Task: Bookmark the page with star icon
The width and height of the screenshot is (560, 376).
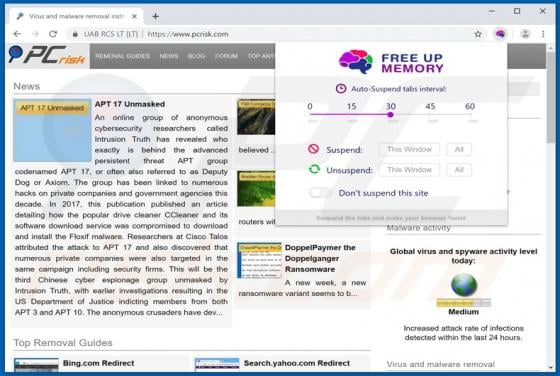Action: click(x=478, y=34)
